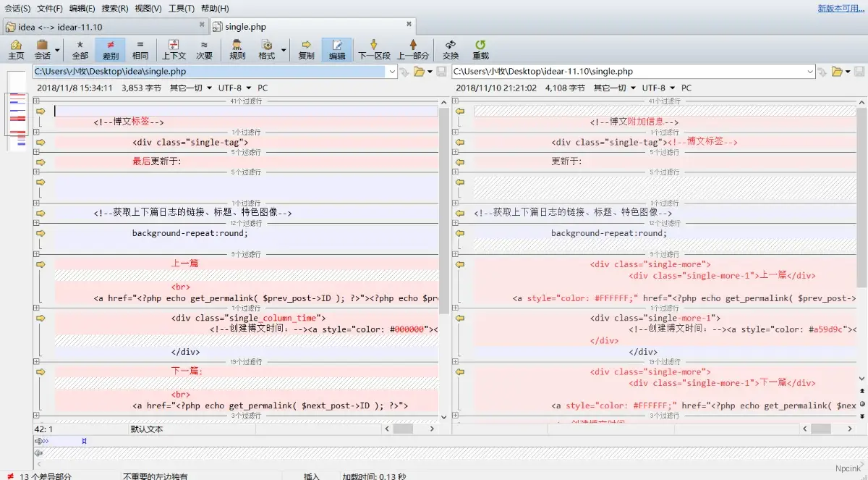Click the left file path input field
The height and width of the screenshot is (480, 868).
click(210, 72)
